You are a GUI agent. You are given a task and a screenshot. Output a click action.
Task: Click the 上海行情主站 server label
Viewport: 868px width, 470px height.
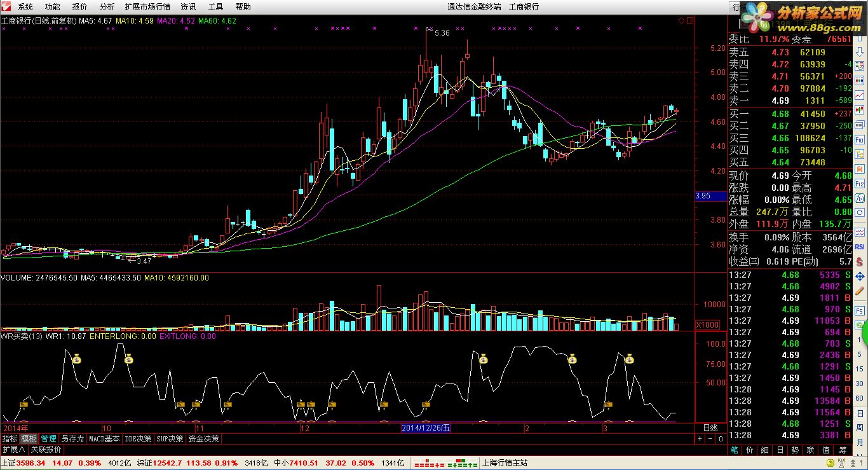coord(505,463)
